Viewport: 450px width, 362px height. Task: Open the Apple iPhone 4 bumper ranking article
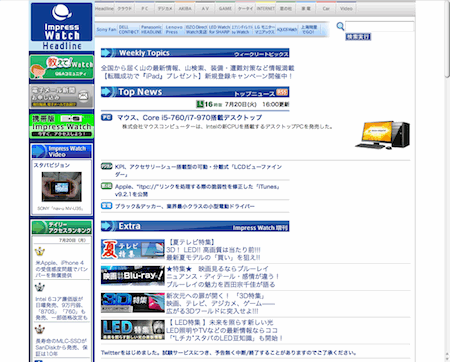coord(62,269)
